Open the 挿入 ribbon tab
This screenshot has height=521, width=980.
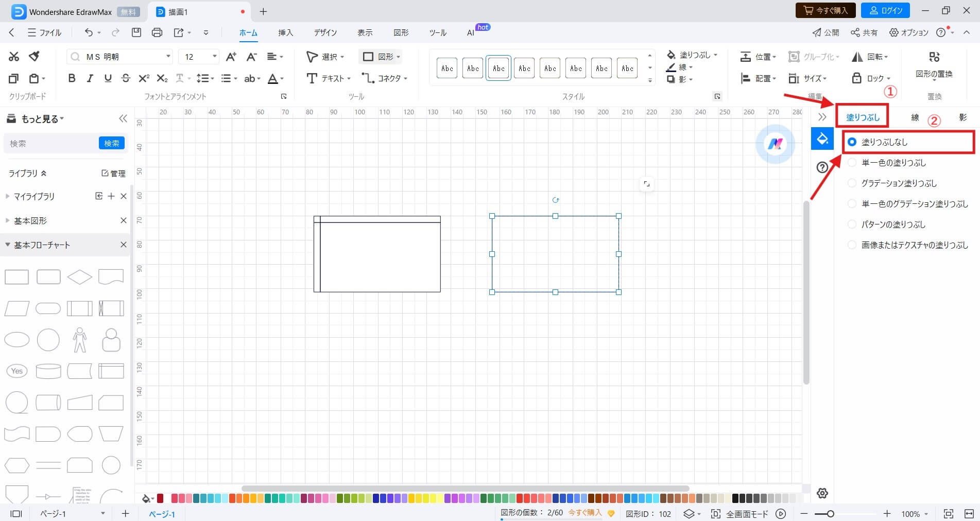pyautogui.click(x=285, y=32)
